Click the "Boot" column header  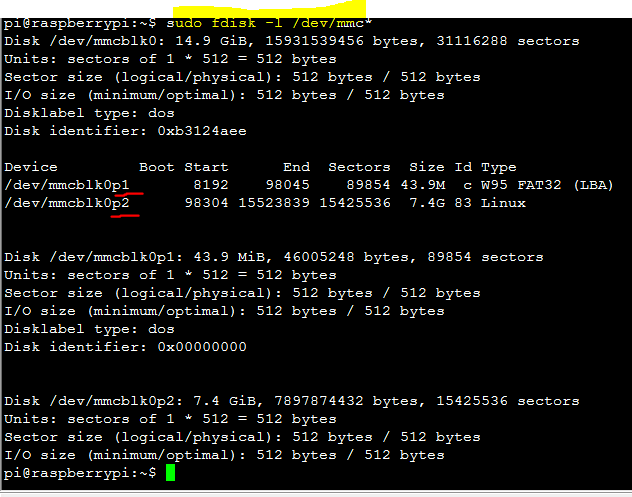coord(157,167)
